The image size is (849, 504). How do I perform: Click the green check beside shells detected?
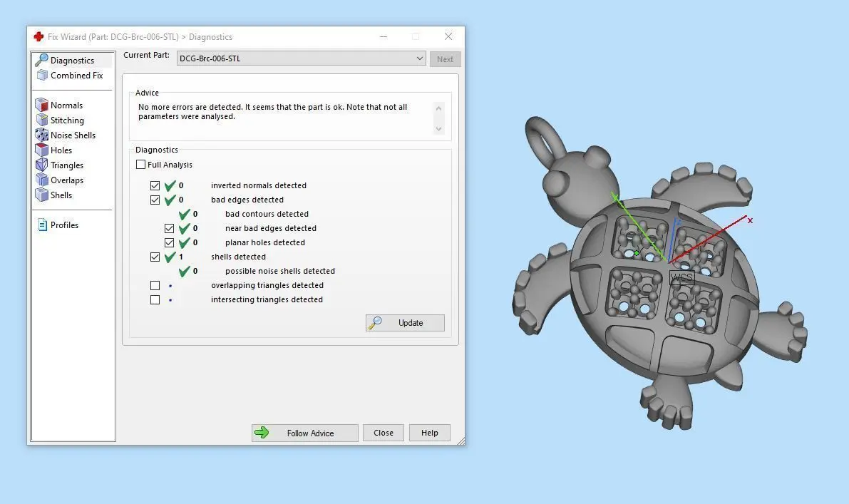click(170, 257)
